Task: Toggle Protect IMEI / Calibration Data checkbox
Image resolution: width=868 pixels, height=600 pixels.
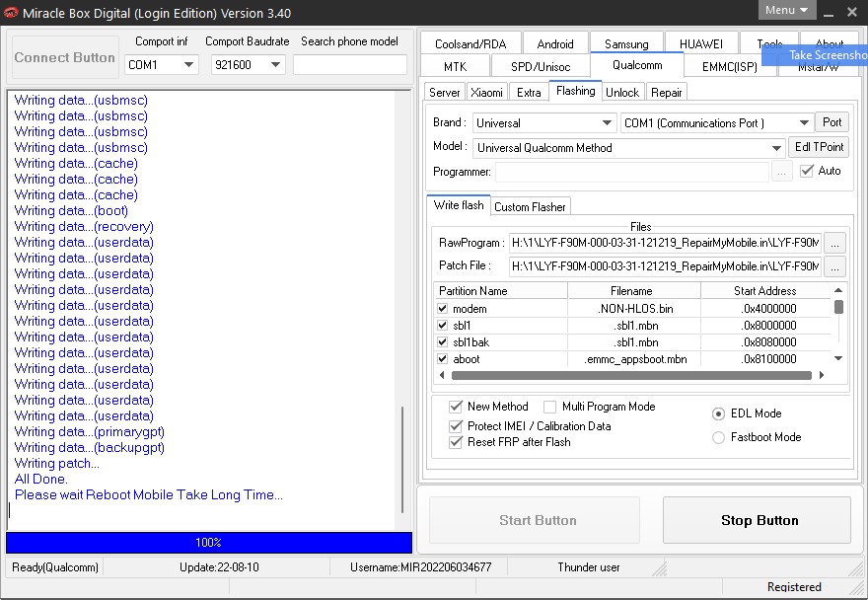Action: [x=456, y=426]
